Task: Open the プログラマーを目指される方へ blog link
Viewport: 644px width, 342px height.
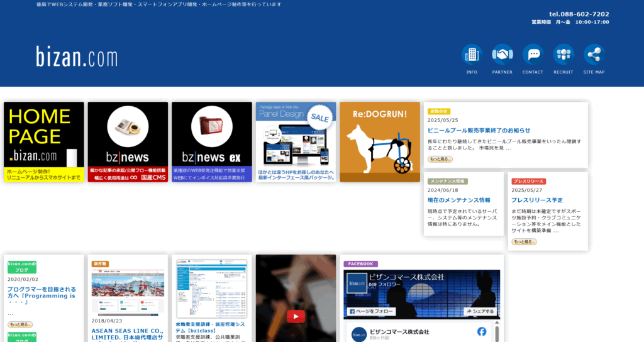Action: click(x=42, y=295)
